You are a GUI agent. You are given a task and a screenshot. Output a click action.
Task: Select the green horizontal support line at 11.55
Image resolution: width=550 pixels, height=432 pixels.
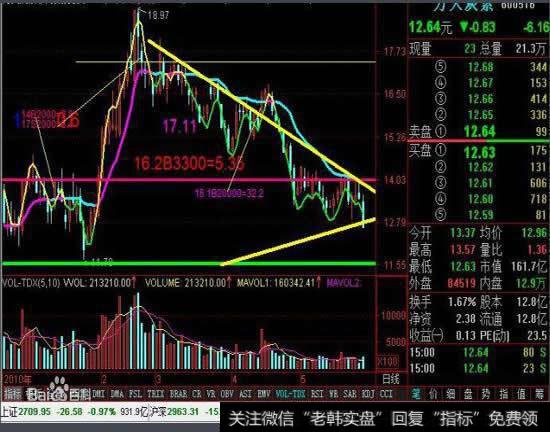pyautogui.click(x=189, y=264)
